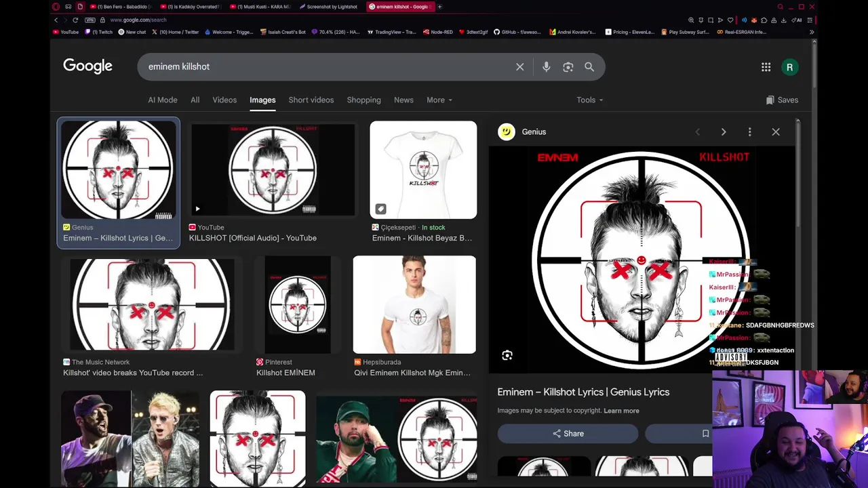Switch to Ben Fero - Babadildo browser tab

tap(122, 7)
